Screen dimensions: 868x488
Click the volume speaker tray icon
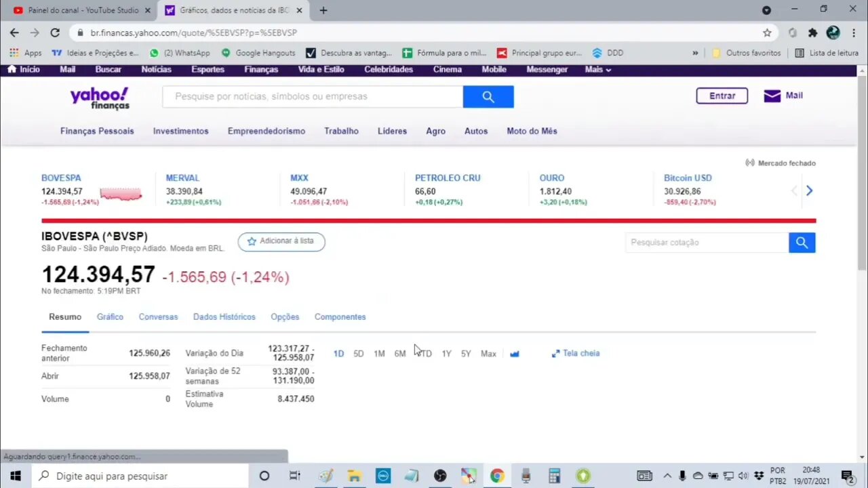tap(743, 476)
